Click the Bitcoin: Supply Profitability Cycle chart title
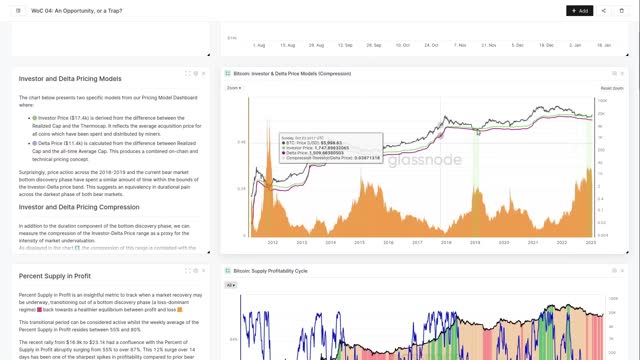640x360 pixels. click(x=271, y=271)
